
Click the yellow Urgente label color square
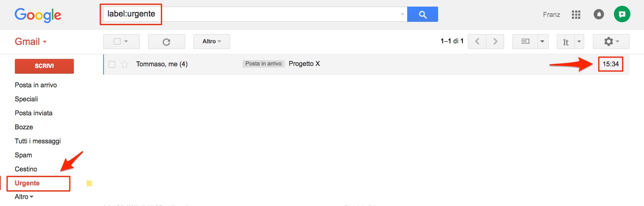pos(89,183)
